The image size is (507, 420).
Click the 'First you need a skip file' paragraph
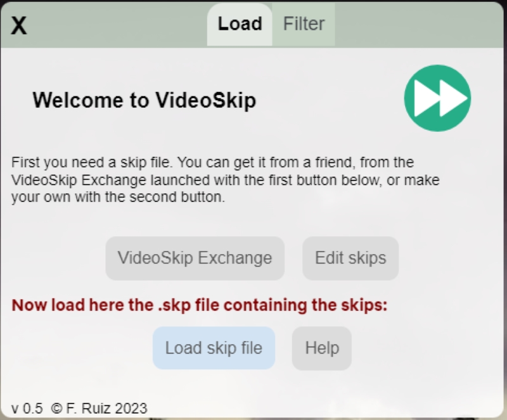(x=226, y=180)
